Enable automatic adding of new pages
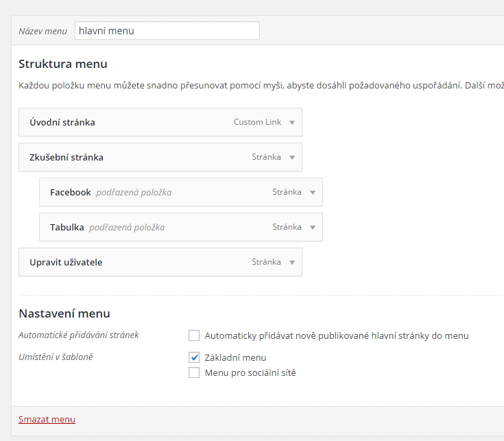 194,335
